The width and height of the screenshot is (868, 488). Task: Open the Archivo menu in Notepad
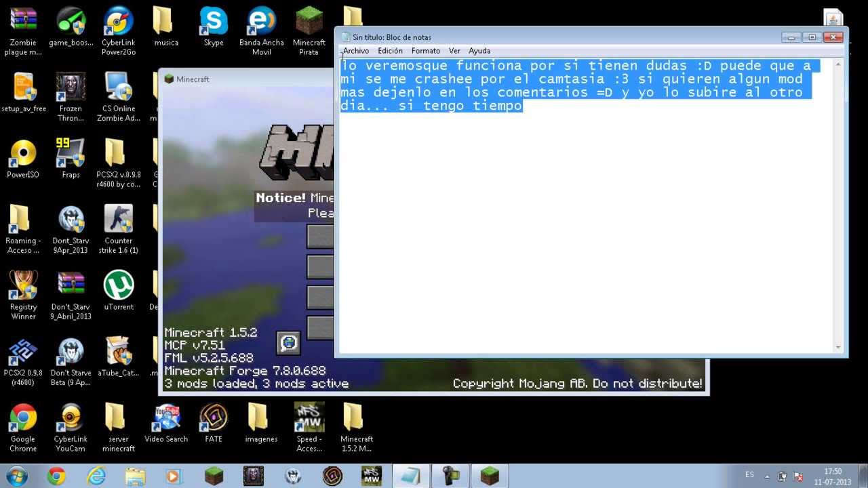pos(355,51)
